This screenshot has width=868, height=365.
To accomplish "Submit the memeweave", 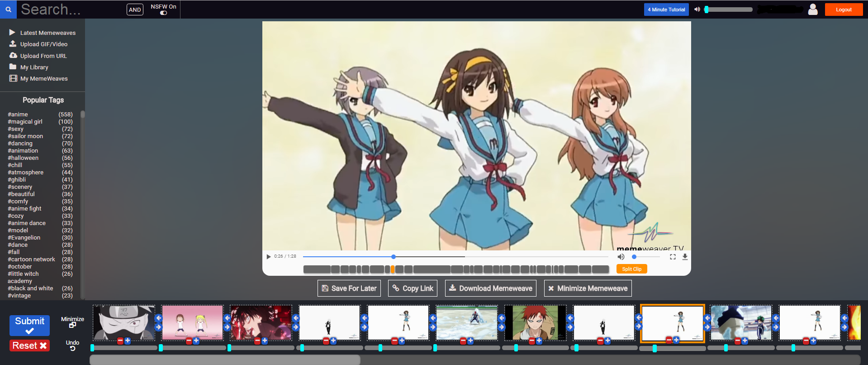I will 30,326.
